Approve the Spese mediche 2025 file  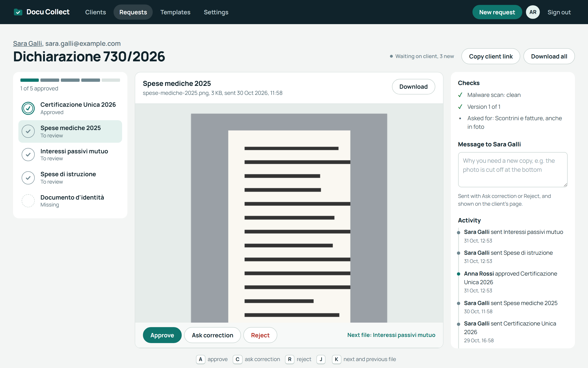pos(162,335)
